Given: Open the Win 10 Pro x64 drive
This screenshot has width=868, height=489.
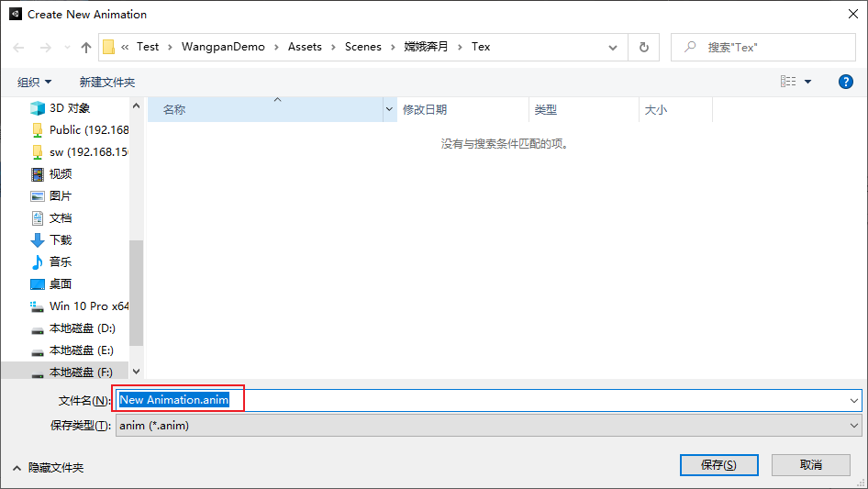Looking at the screenshot, I should point(89,306).
